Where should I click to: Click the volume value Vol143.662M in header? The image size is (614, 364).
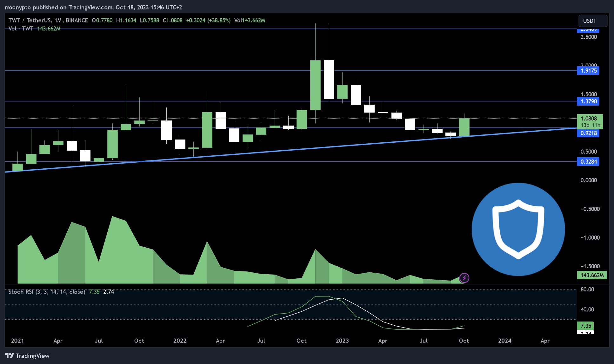click(250, 20)
